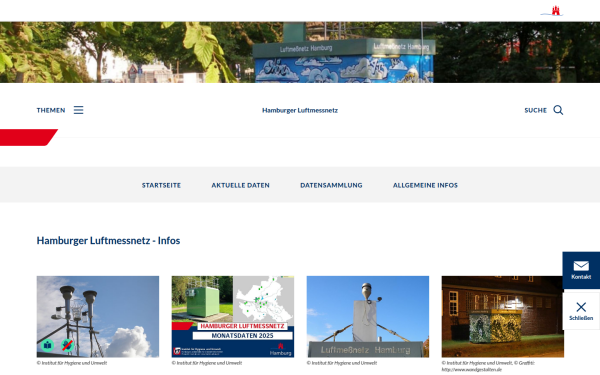This screenshot has width=600, height=375.
Task: Open the Monatsdaten 2025 image card
Action: (x=233, y=316)
